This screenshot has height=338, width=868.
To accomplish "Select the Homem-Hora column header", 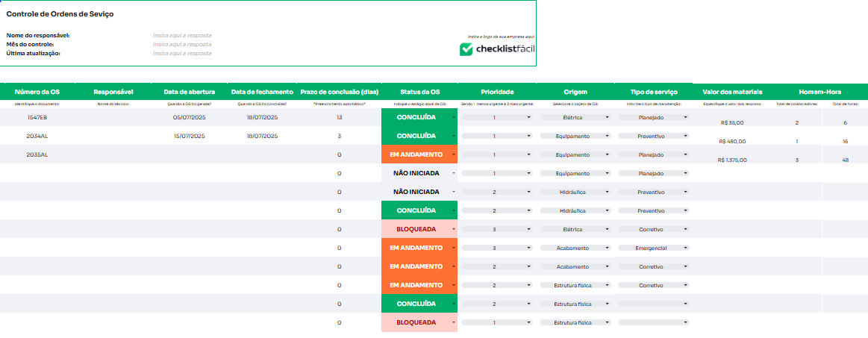I will point(819,91).
